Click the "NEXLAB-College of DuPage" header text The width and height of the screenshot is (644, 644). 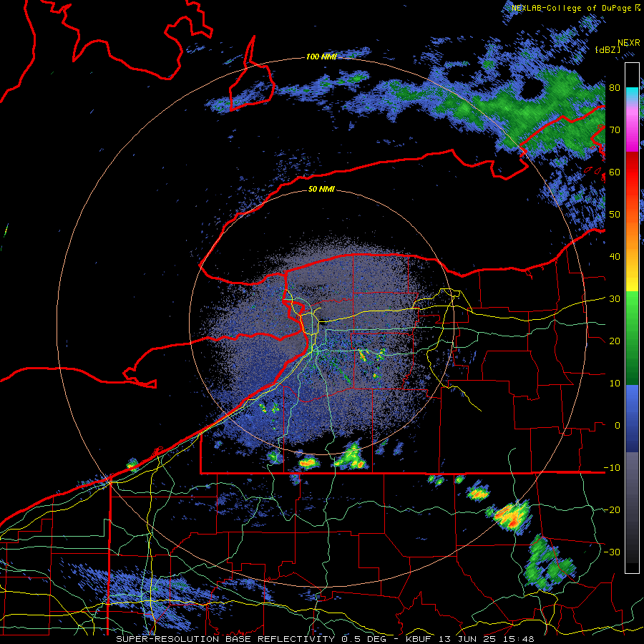click(572, 8)
